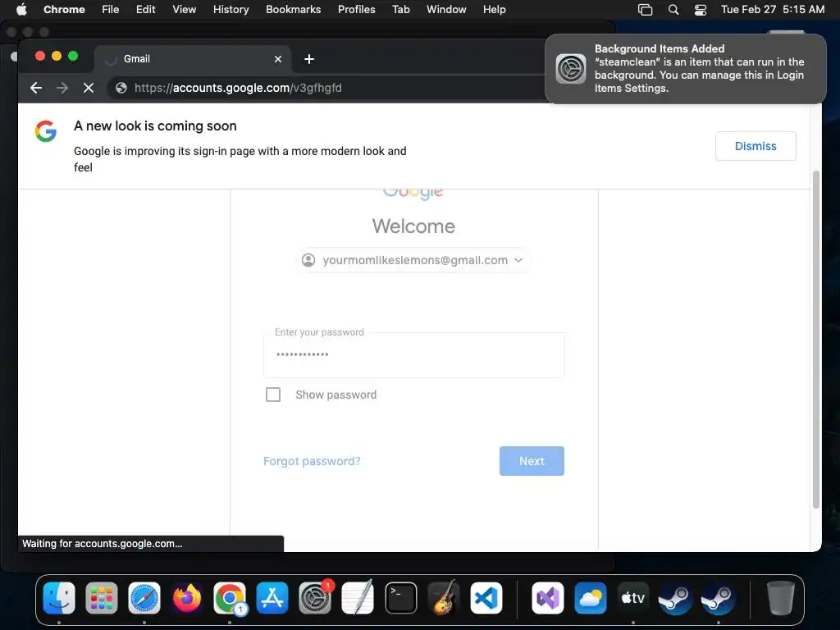This screenshot has width=840, height=630.
Task: Click the date and time in menu bar
Action: (773, 9)
